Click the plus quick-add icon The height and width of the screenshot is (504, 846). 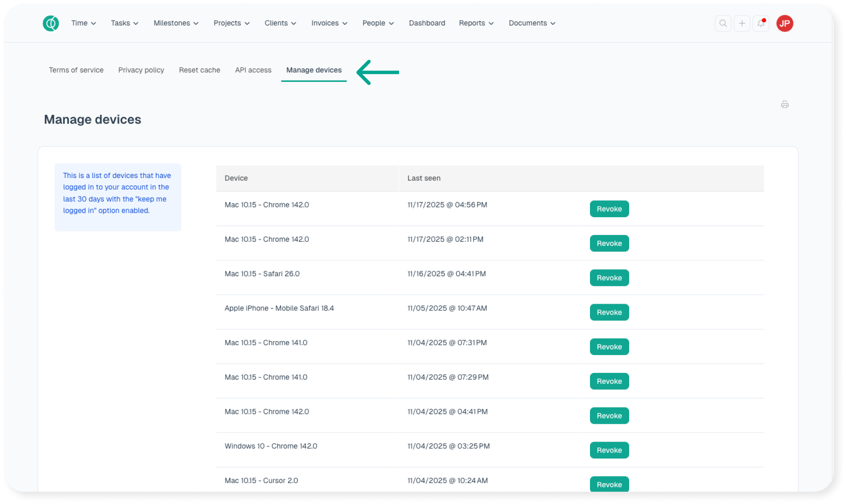tap(742, 23)
